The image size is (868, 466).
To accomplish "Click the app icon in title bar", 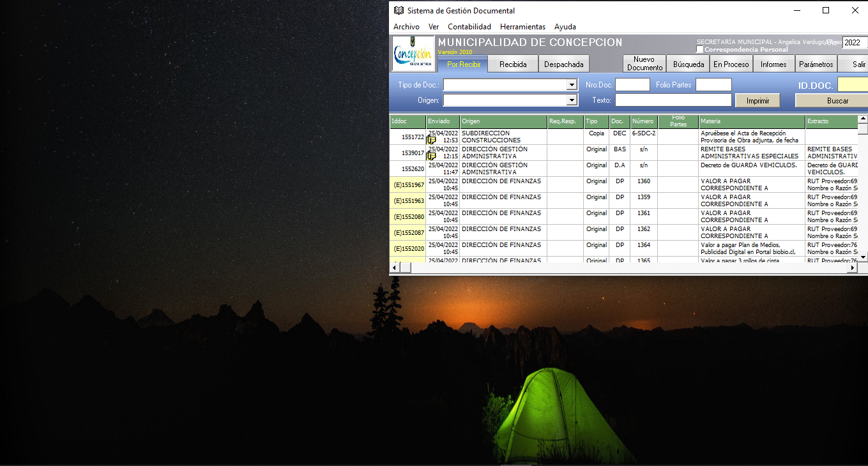I will 399,10.
